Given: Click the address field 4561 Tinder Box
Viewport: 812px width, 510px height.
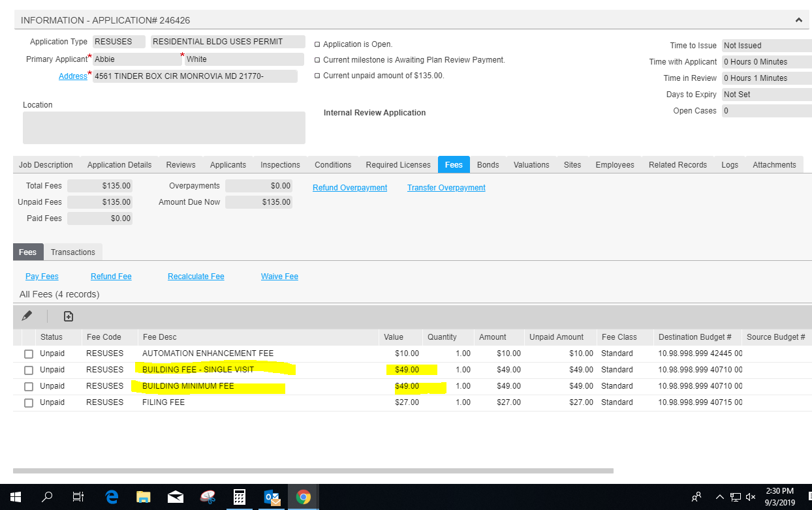Looking at the screenshot, I should tap(195, 76).
